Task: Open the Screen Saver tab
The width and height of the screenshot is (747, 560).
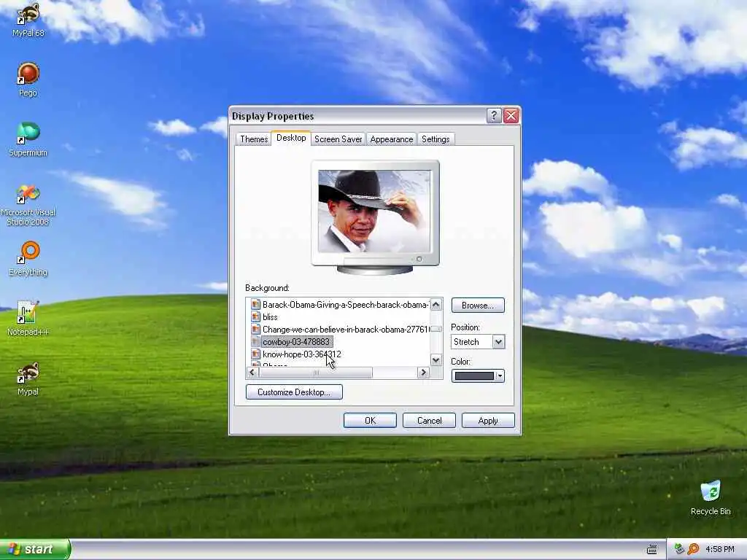Action: [x=338, y=139]
